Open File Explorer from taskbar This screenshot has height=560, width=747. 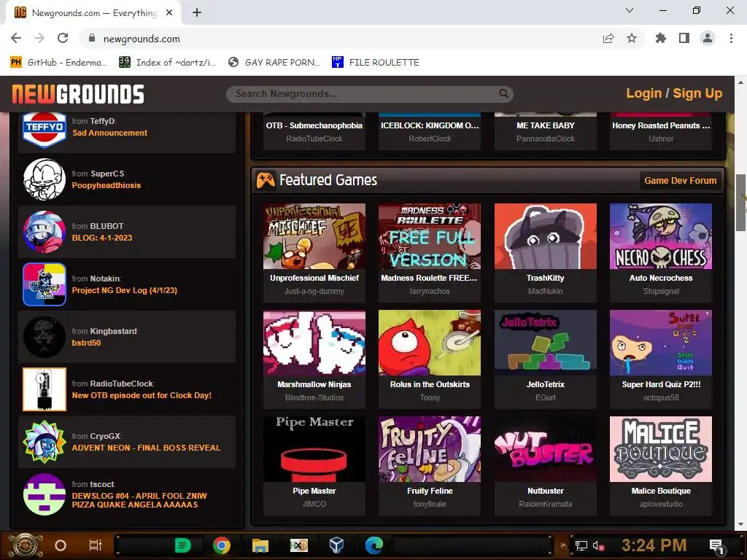pyautogui.click(x=260, y=545)
